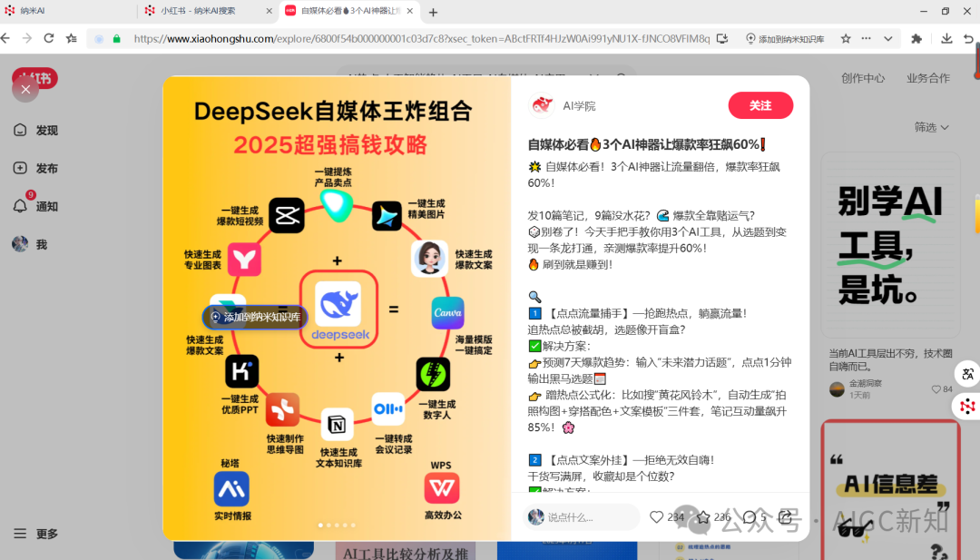This screenshot has height=560, width=980.
Task: Open the 金融洞察 author avatar
Action: coord(837,389)
